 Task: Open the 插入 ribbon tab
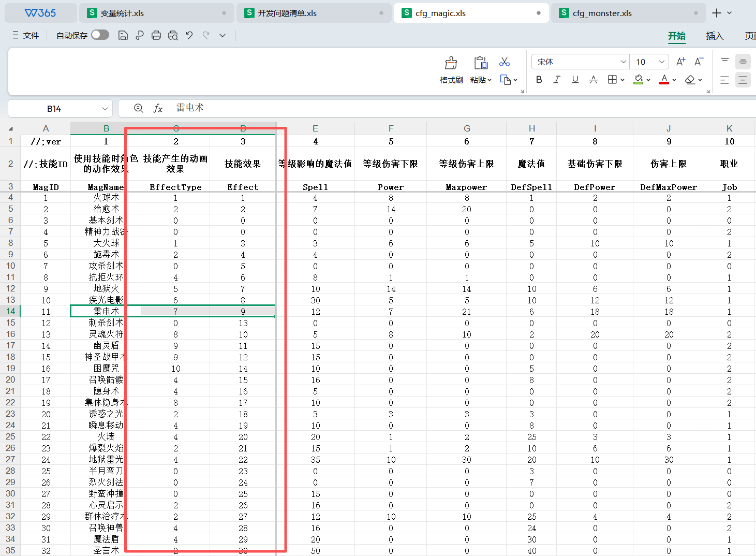(x=714, y=36)
